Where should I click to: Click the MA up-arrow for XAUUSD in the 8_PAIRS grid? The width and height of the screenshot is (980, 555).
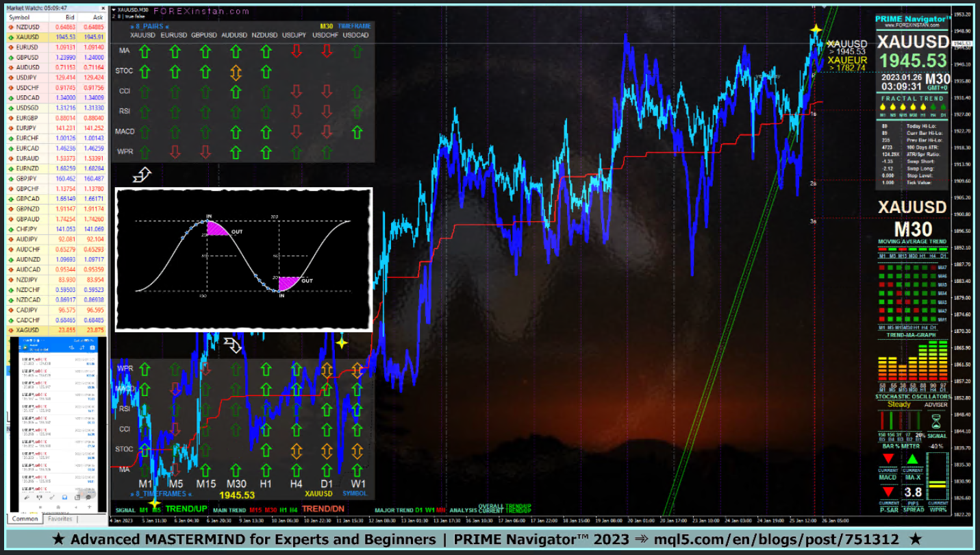click(144, 51)
